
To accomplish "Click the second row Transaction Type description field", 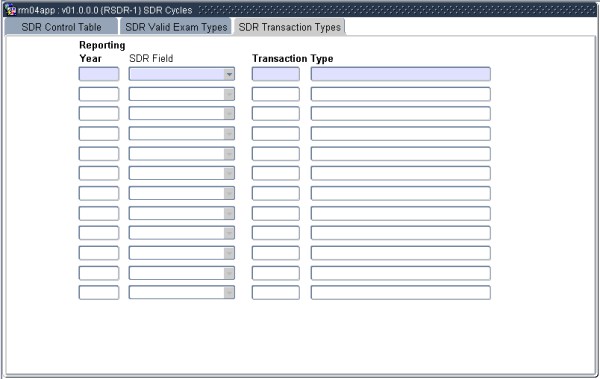I will click(401, 94).
